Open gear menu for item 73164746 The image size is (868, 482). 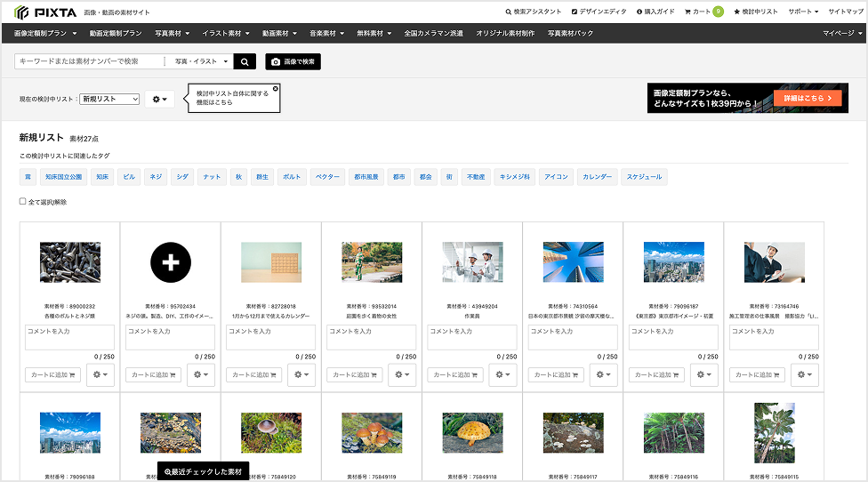(x=805, y=374)
